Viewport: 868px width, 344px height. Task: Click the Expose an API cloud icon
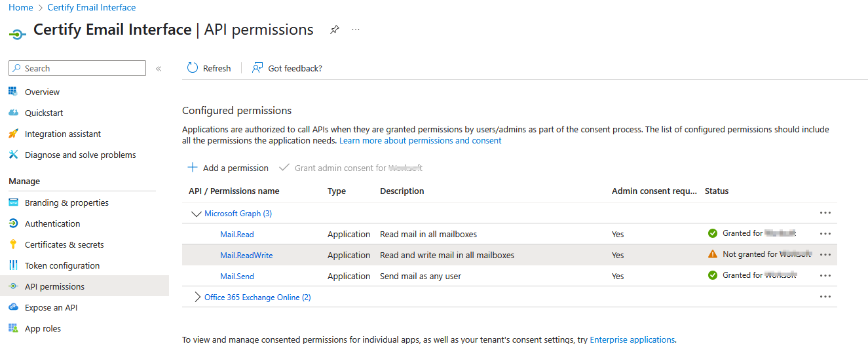13,307
